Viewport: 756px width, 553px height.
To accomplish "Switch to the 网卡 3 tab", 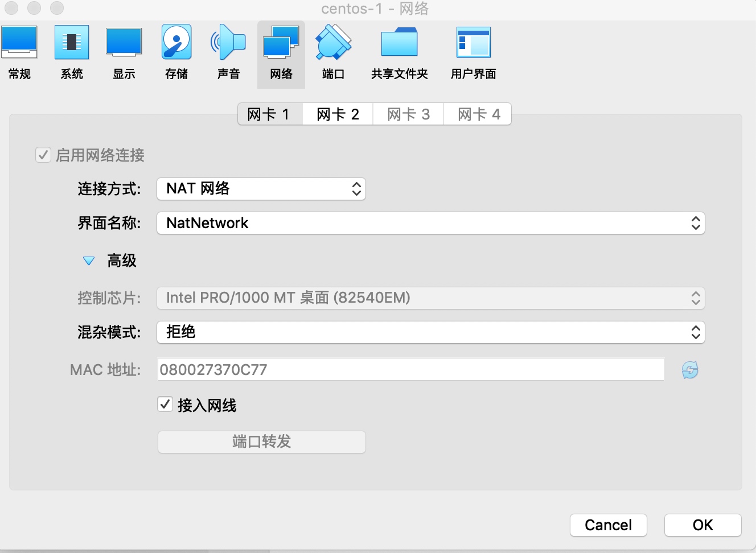I will click(x=408, y=114).
